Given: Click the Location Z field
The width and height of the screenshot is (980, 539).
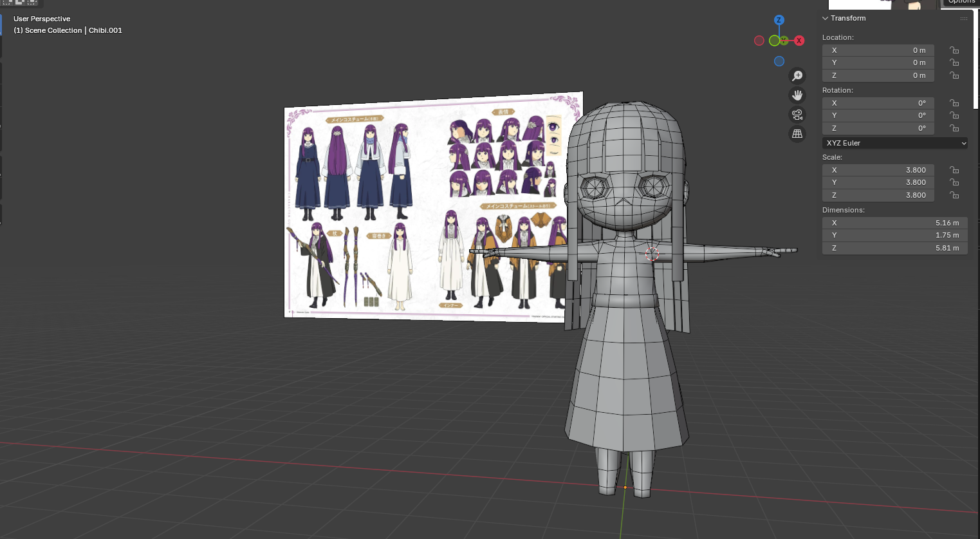Looking at the screenshot, I should [878, 75].
